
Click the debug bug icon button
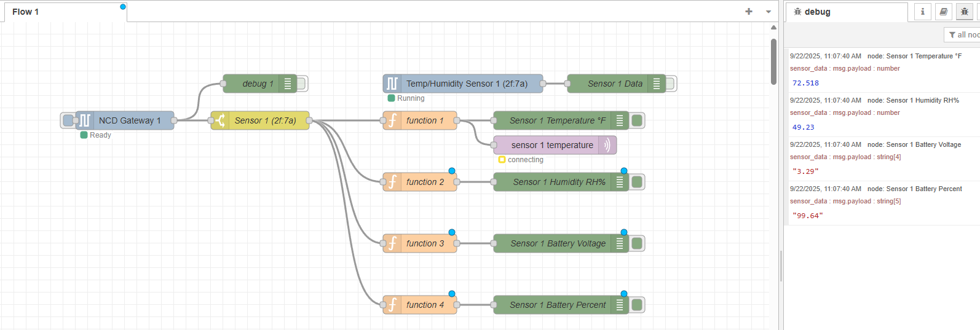point(964,12)
